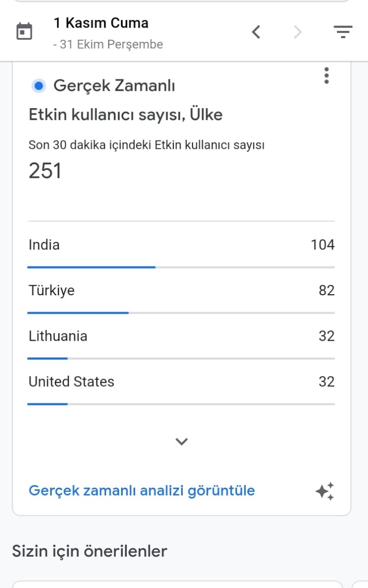The width and height of the screenshot is (368, 588).
Task: Tap the Etkin kullanıcı sayısı, Ülke title
Action: coord(125,115)
